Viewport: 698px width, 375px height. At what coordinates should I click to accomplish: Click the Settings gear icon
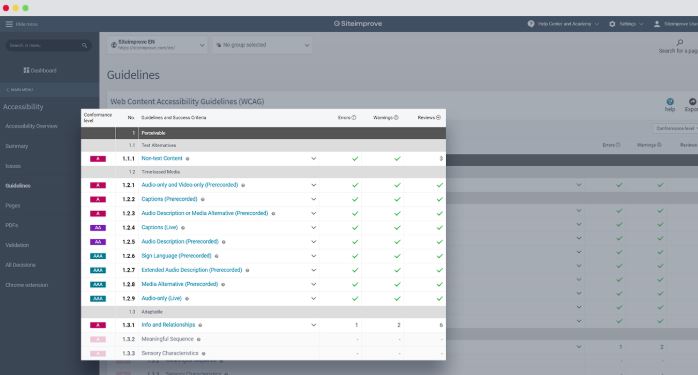(x=612, y=24)
